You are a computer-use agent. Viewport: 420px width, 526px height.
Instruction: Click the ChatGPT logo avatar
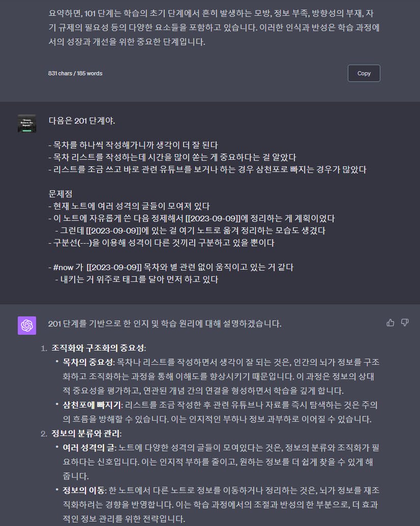27,326
